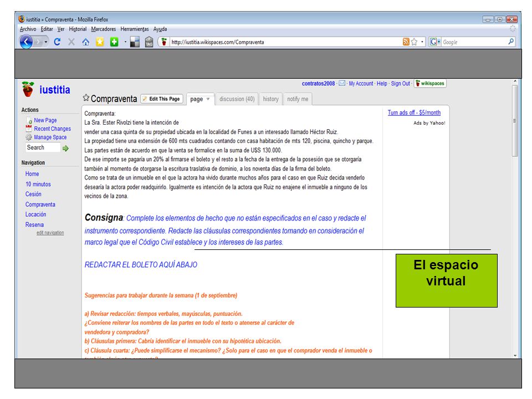
Task: Click the magnifier search icon
Action: click(511, 42)
